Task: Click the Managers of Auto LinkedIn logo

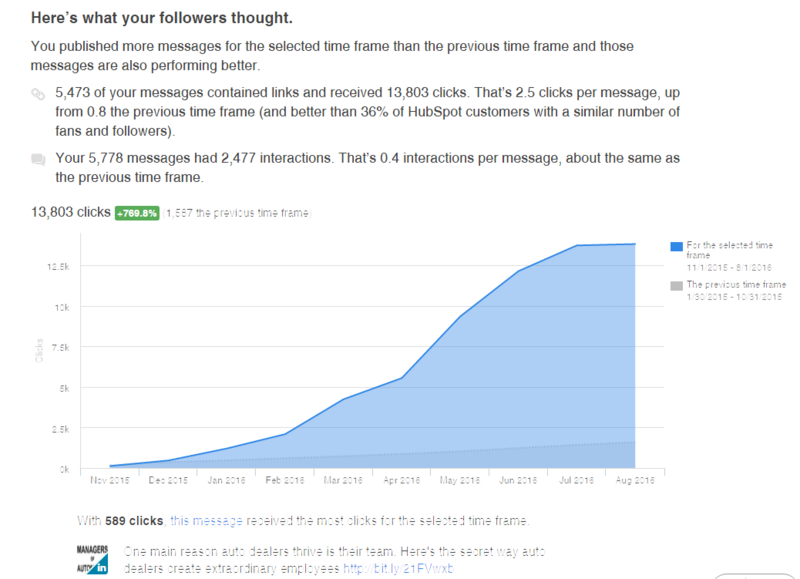Action: pos(92,560)
